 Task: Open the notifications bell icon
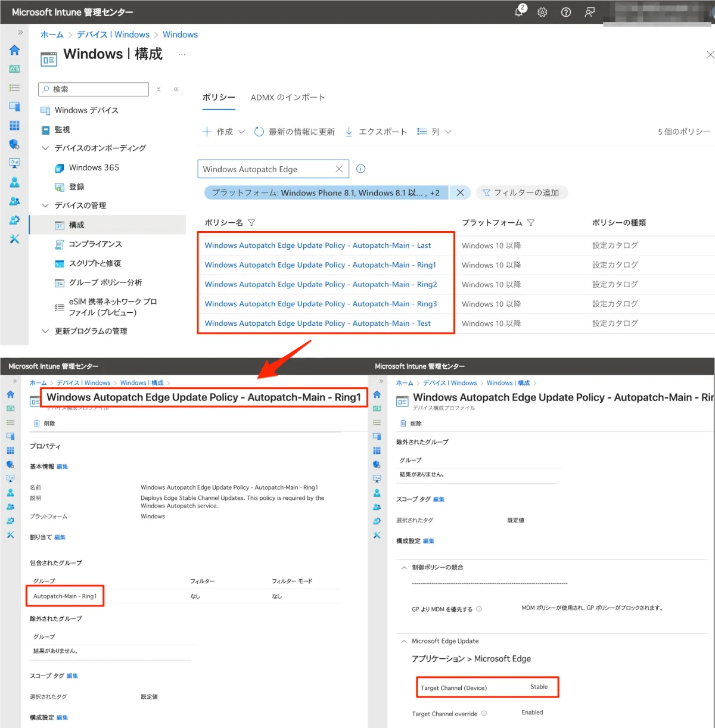tap(519, 12)
